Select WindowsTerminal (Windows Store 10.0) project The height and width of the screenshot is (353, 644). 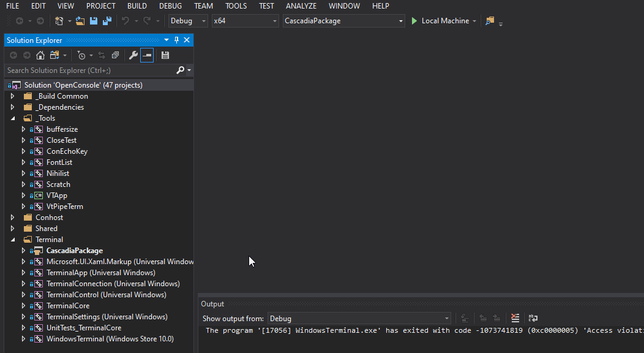(x=110, y=339)
